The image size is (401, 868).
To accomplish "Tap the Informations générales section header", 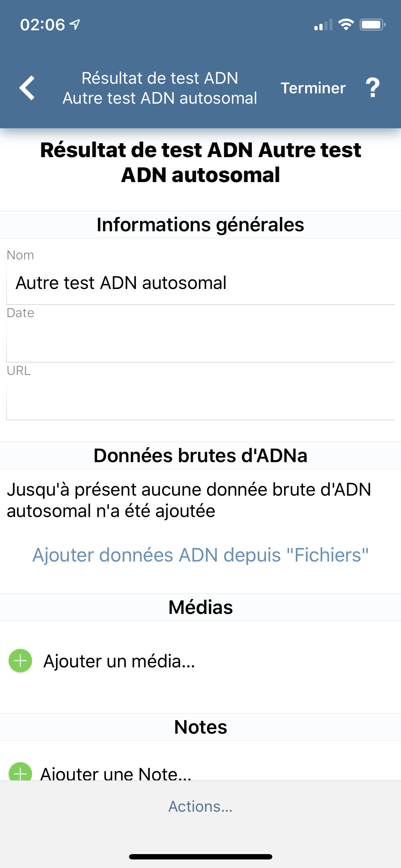I will (x=200, y=224).
